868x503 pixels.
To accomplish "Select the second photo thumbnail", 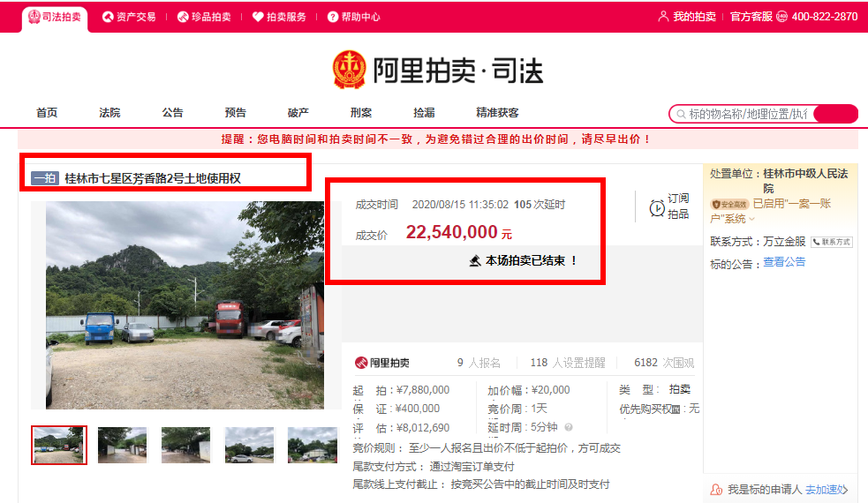I will point(123,445).
